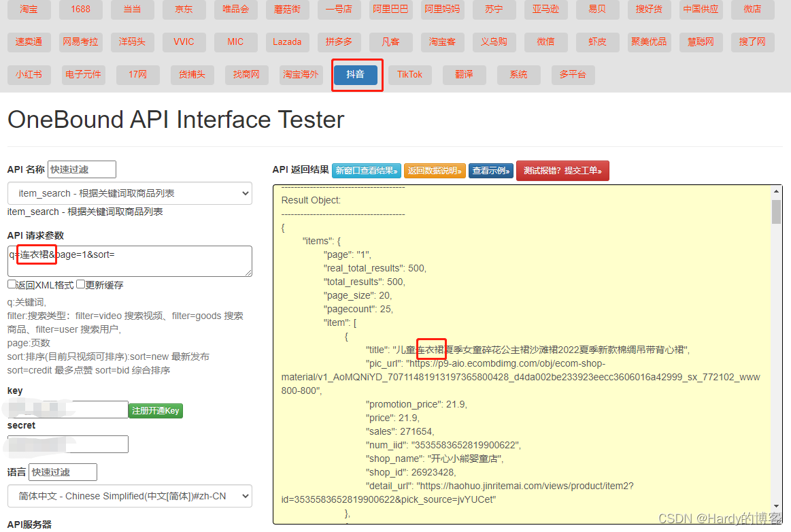The image size is (791, 532).
Task: Select the 蘑菇街 platform tab
Action: (287, 9)
